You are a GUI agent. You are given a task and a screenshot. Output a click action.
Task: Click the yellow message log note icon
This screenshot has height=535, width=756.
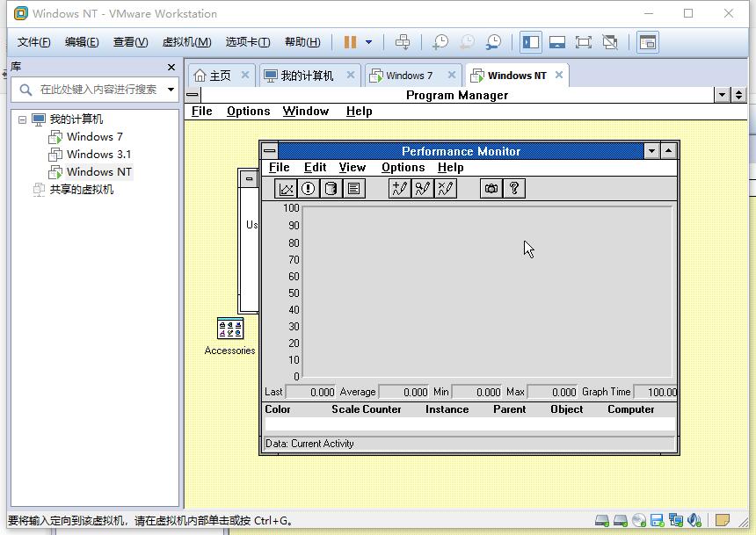[x=723, y=521]
